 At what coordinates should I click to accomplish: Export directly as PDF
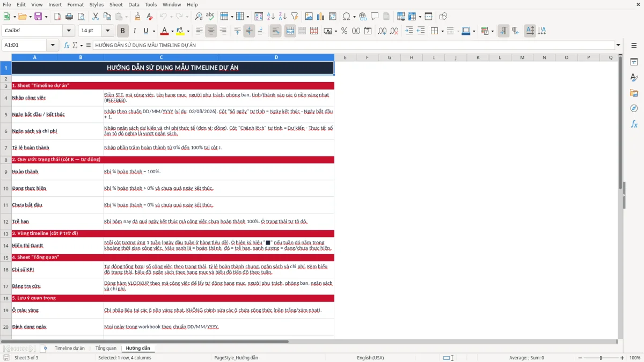pyautogui.click(x=57, y=17)
